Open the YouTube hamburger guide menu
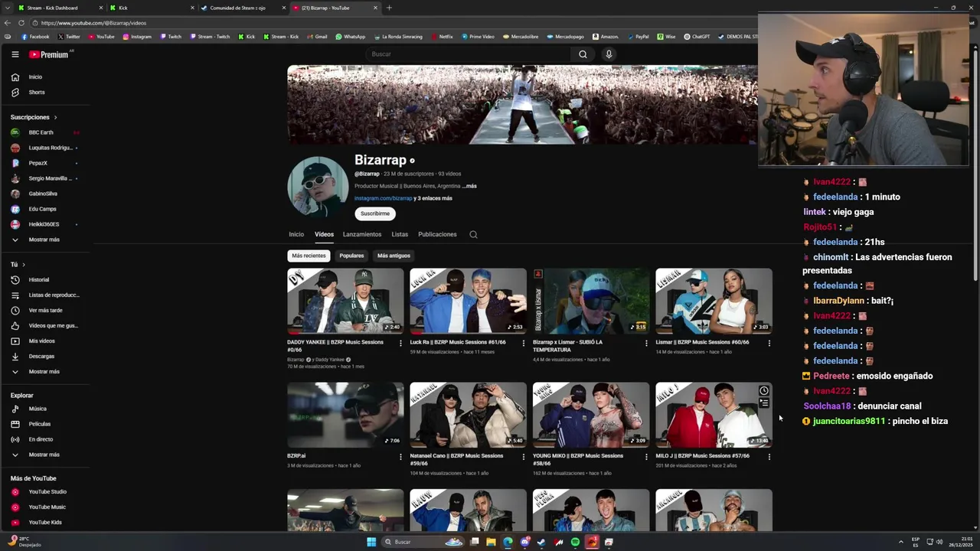 (15, 54)
